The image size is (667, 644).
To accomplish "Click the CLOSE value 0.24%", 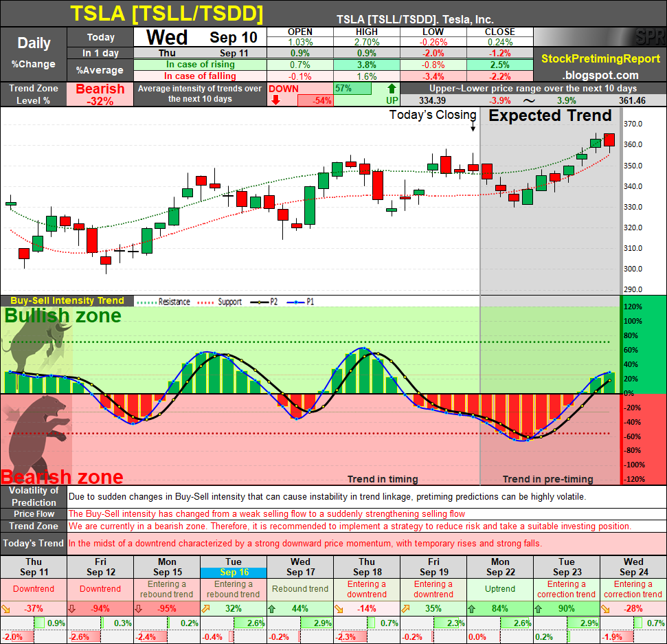I will pyautogui.click(x=500, y=42).
